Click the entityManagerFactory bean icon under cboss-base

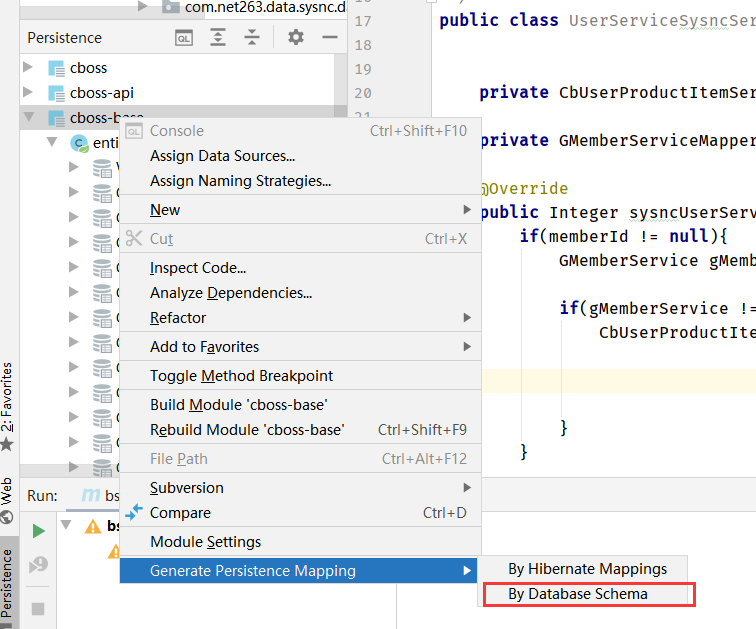[79, 143]
